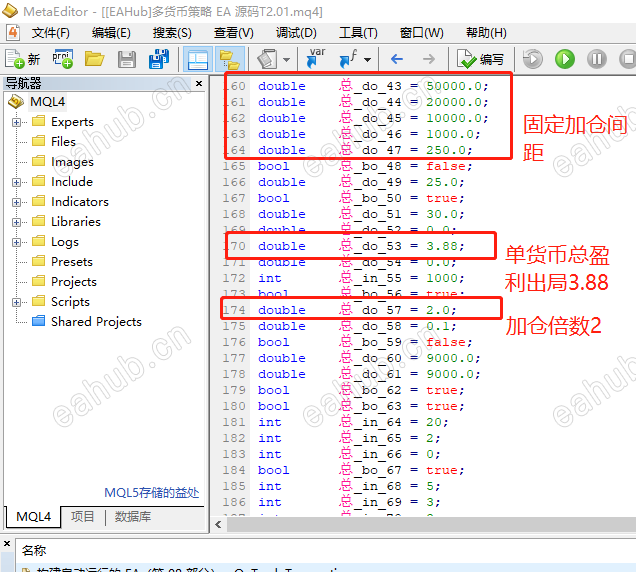Open the 搜索(S) menu
This screenshot has height=572, width=636.
click(172, 33)
